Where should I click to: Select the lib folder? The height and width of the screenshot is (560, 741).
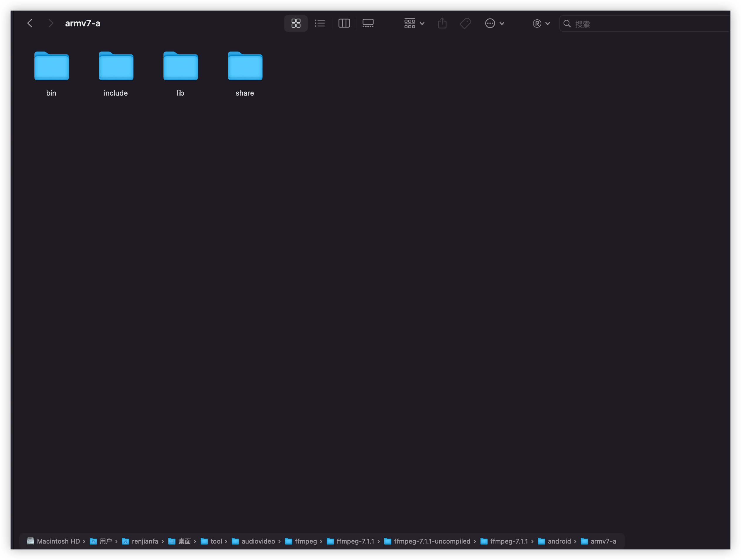click(x=181, y=66)
